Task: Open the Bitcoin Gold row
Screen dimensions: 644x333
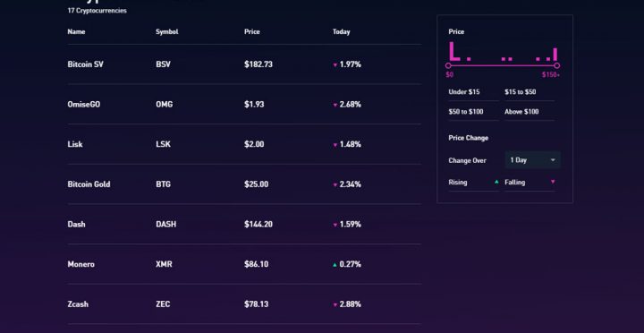Action: pyautogui.click(x=244, y=184)
